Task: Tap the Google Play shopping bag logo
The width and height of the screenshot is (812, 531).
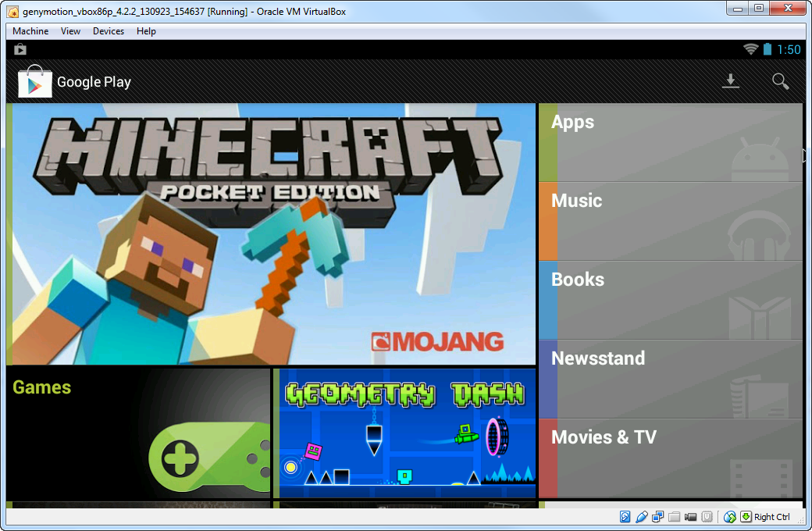Action: tap(34, 80)
